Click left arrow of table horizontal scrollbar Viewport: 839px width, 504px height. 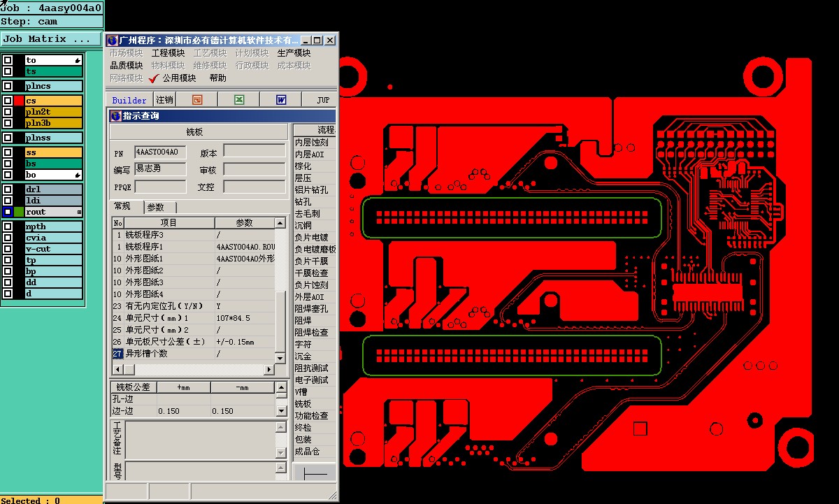(x=117, y=369)
